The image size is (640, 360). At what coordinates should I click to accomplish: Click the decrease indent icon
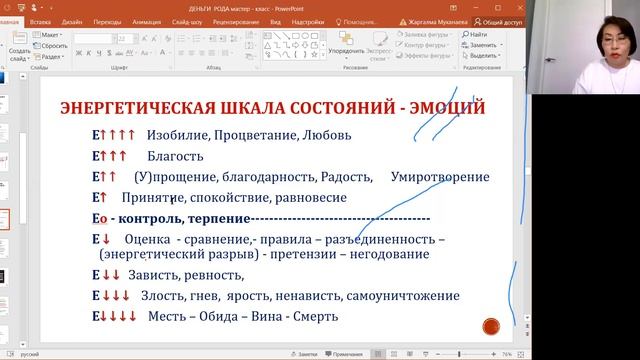tap(212, 39)
